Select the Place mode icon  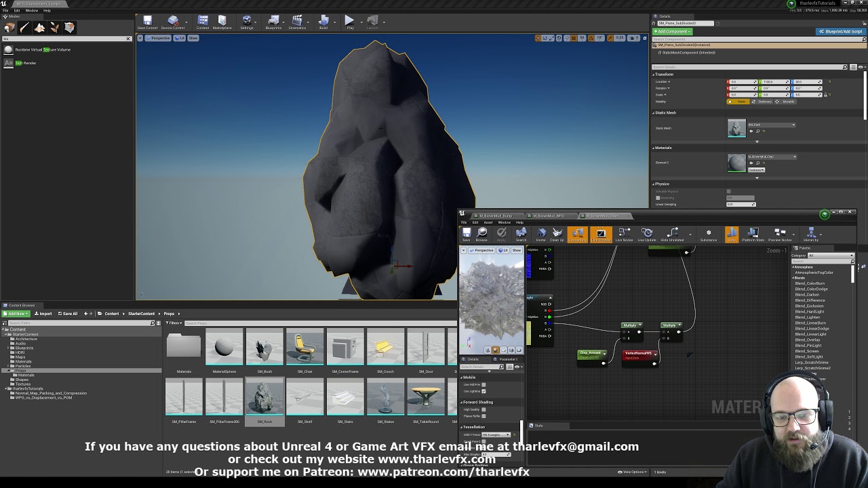click(9, 28)
